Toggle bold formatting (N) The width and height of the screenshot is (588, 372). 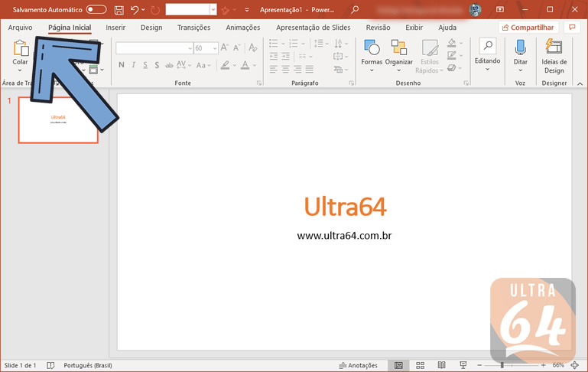tap(122, 66)
